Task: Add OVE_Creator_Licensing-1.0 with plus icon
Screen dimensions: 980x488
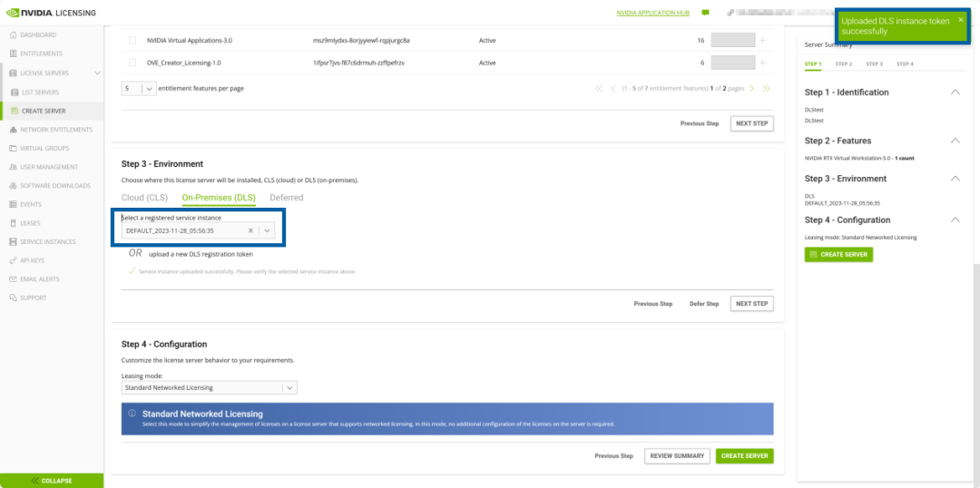Action: tap(762, 63)
